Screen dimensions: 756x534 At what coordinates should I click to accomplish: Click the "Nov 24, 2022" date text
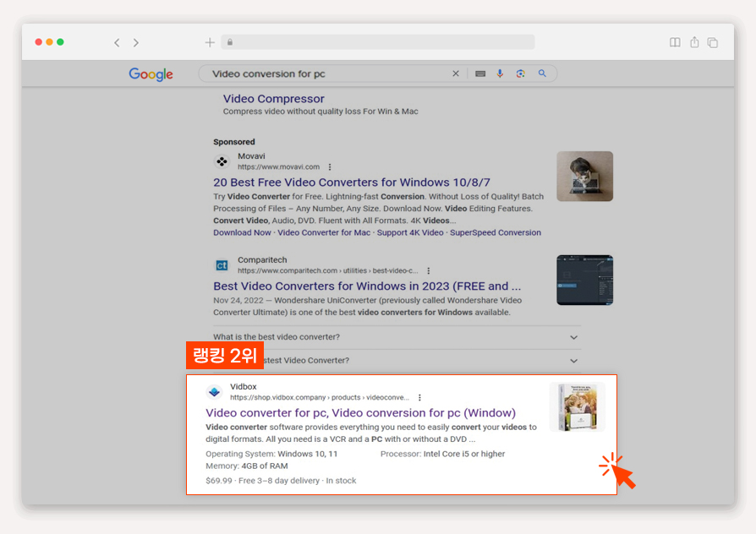[x=238, y=300]
